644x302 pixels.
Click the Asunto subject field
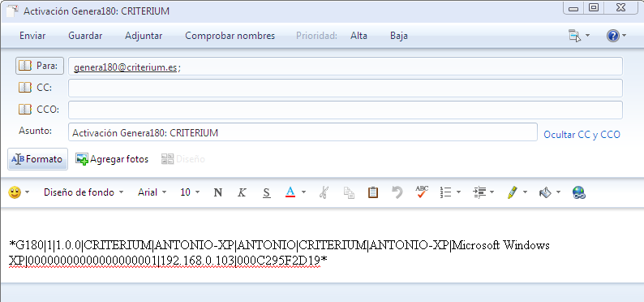pyautogui.click(x=303, y=132)
